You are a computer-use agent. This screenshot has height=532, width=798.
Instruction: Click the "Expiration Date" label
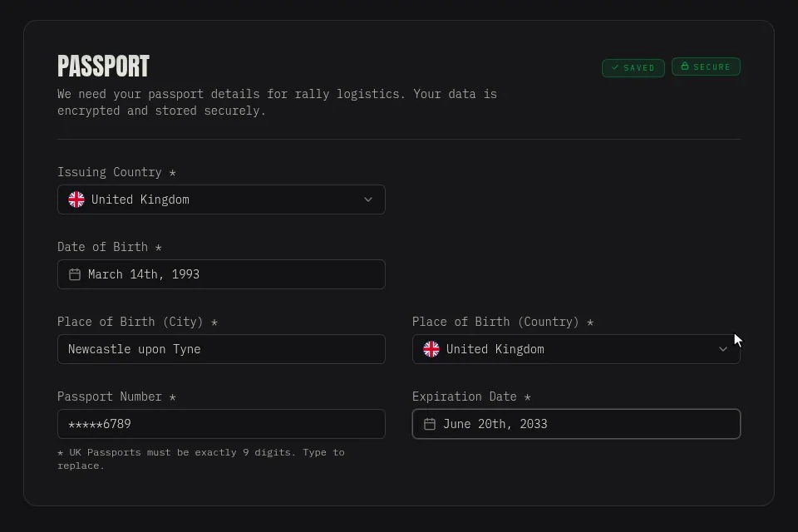tap(464, 397)
